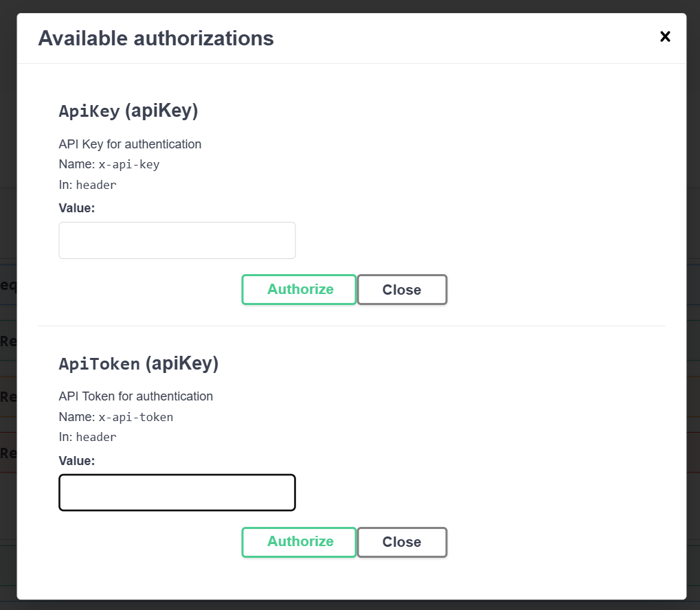Focus the ApiKey Value input box
This screenshot has height=610, width=700.
pyautogui.click(x=177, y=240)
